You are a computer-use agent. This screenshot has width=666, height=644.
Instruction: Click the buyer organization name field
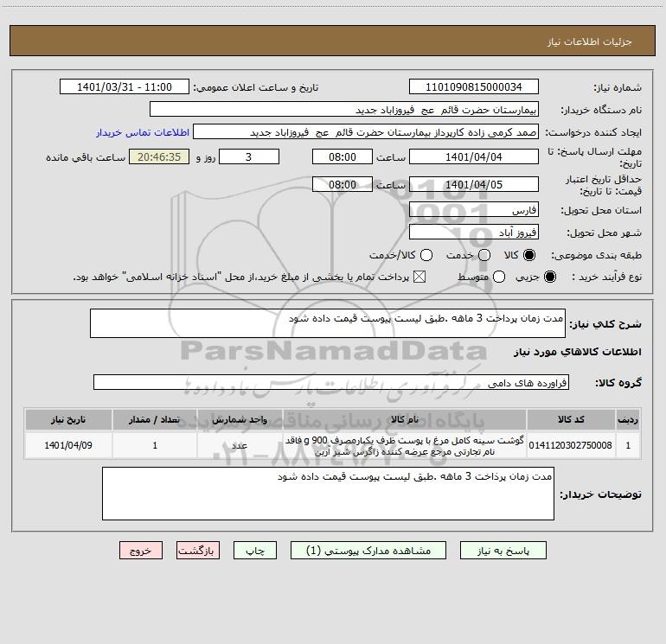344,109
